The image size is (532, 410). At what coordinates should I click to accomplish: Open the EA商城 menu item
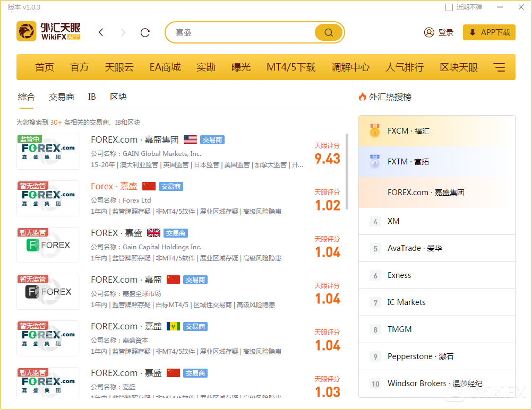point(165,67)
